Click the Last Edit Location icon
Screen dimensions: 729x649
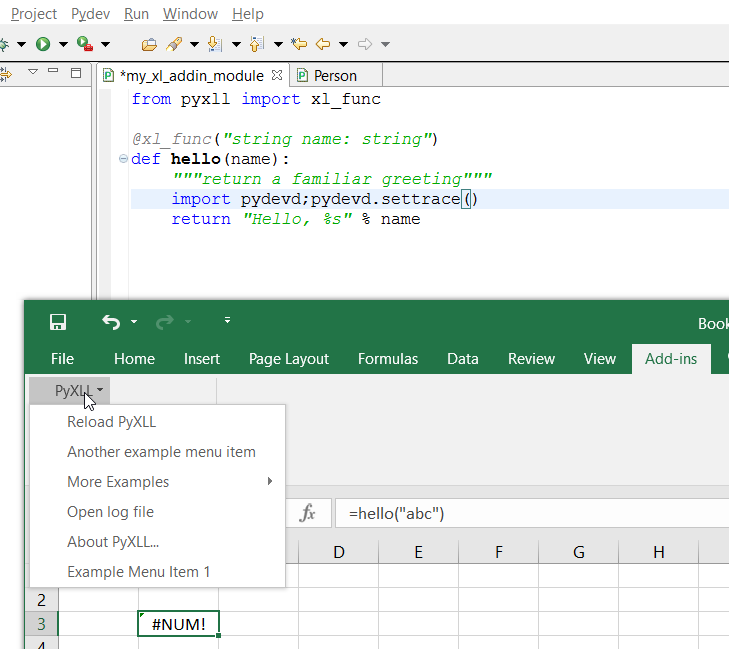coord(298,44)
